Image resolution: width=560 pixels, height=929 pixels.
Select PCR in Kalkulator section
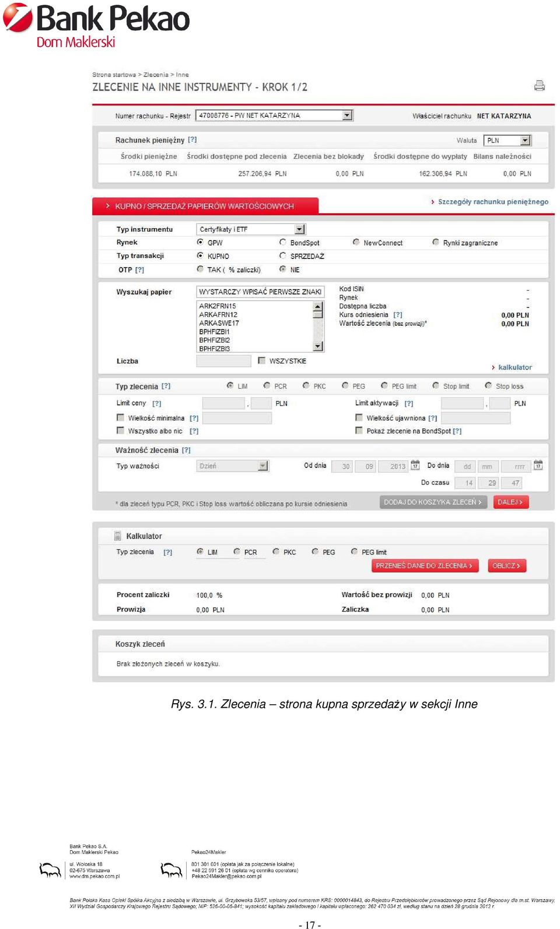237,551
